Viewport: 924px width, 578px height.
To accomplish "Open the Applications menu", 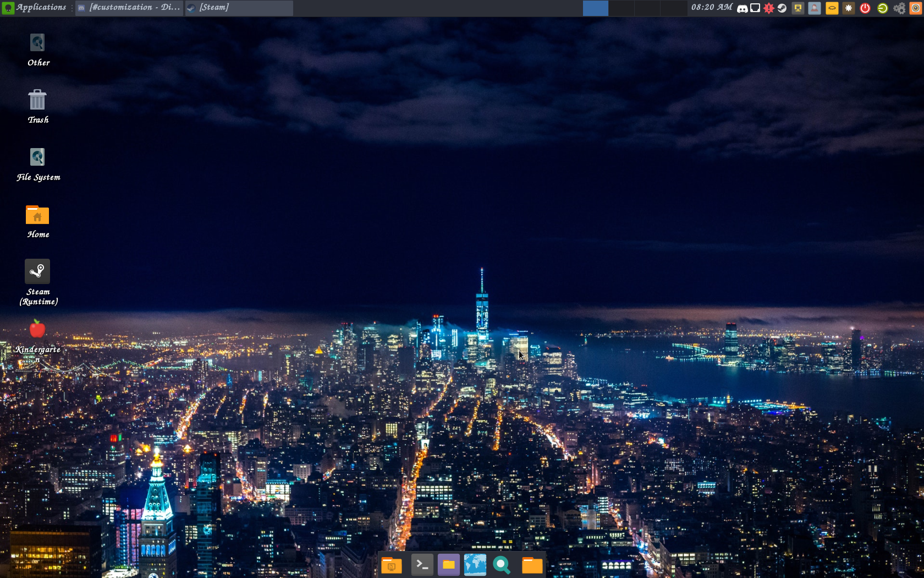I will 35,8.
